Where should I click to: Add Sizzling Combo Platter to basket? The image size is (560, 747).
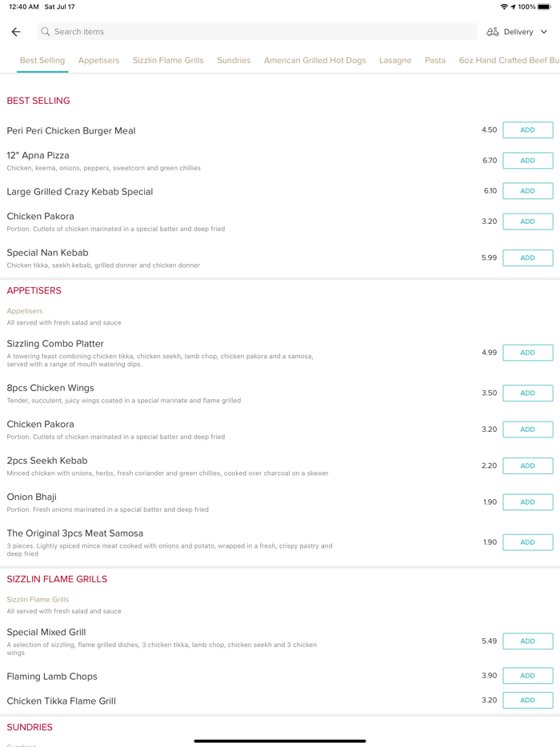[x=527, y=352]
